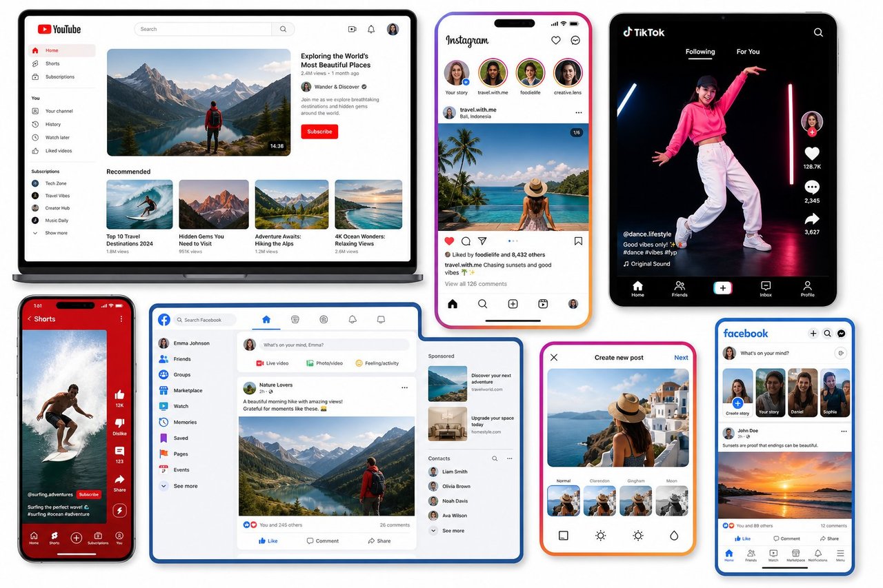This screenshot has width=883, height=588.
Task: Open Hidden Gems You Need to Visit video
Action: (x=214, y=205)
